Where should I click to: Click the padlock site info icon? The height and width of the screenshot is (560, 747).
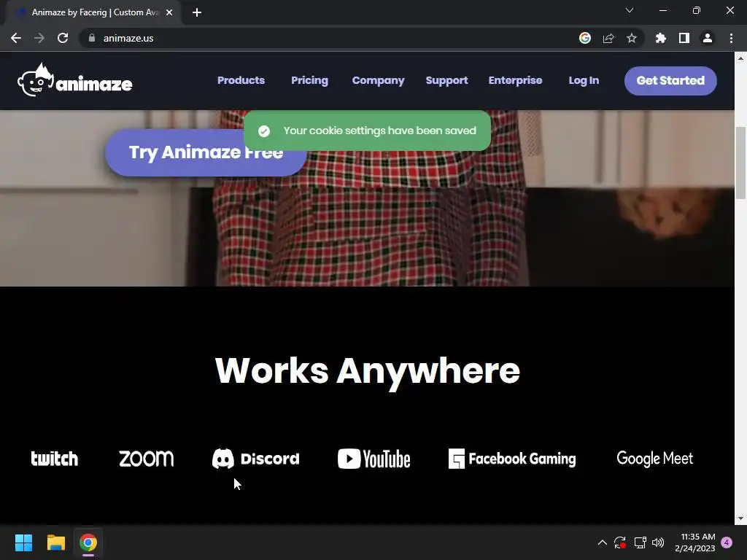92,38
